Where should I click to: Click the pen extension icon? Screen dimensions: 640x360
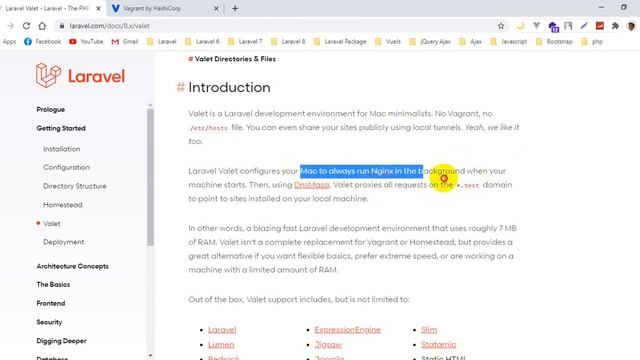(x=584, y=26)
